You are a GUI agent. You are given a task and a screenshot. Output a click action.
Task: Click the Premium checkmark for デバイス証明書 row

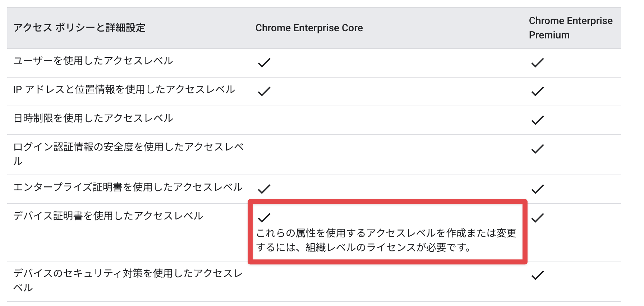(538, 218)
